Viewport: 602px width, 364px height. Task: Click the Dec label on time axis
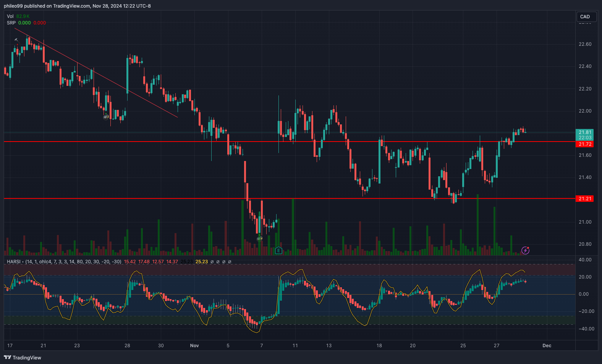tap(547, 346)
